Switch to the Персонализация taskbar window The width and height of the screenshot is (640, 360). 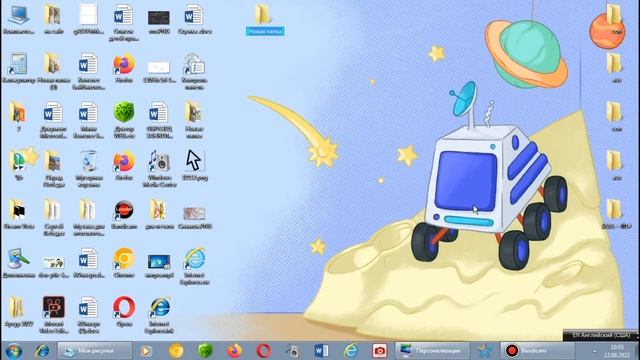point(432,351)
